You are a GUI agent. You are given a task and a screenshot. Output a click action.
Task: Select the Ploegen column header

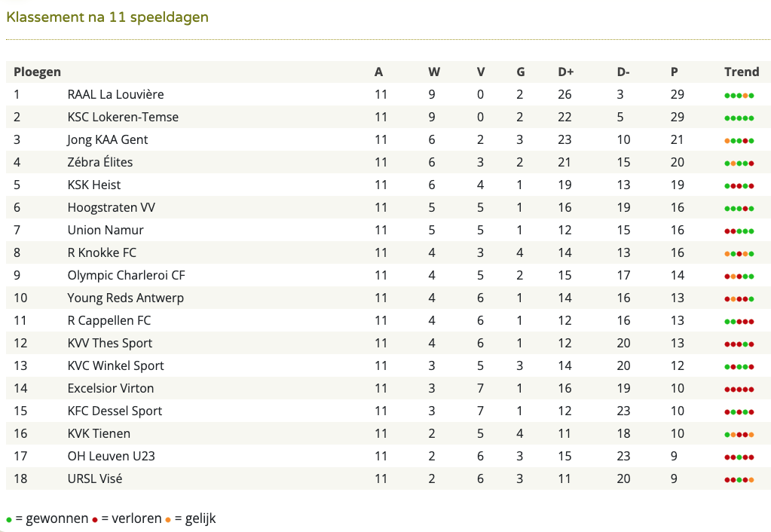coord(38,72)
